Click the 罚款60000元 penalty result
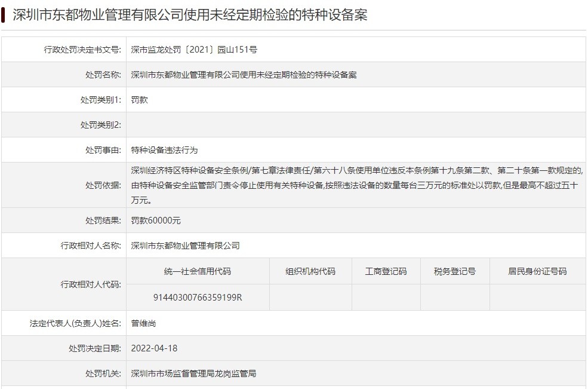Image resolution: width=588 pixels, height=389 pixels. (x=156, y=220)
